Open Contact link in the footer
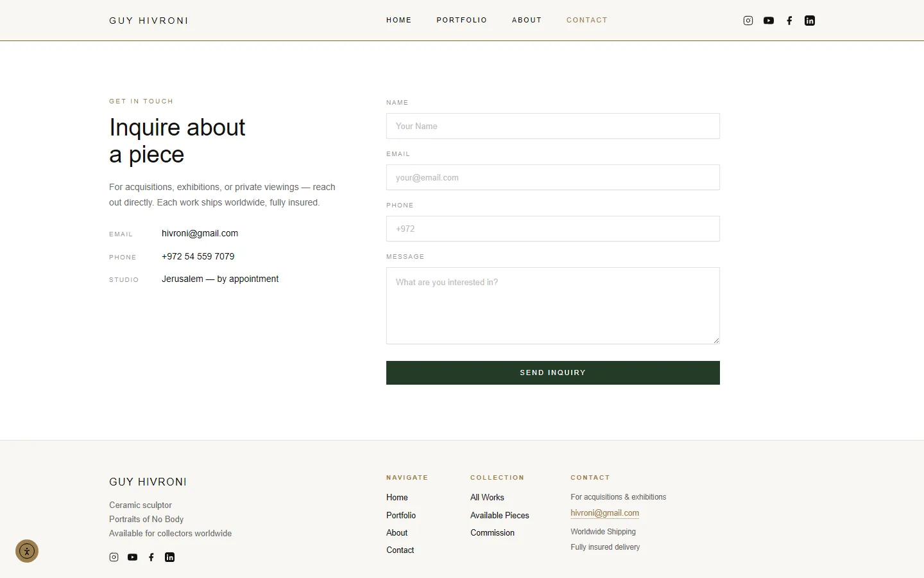This screenshot has width=924, height=578. click(400, 550)
